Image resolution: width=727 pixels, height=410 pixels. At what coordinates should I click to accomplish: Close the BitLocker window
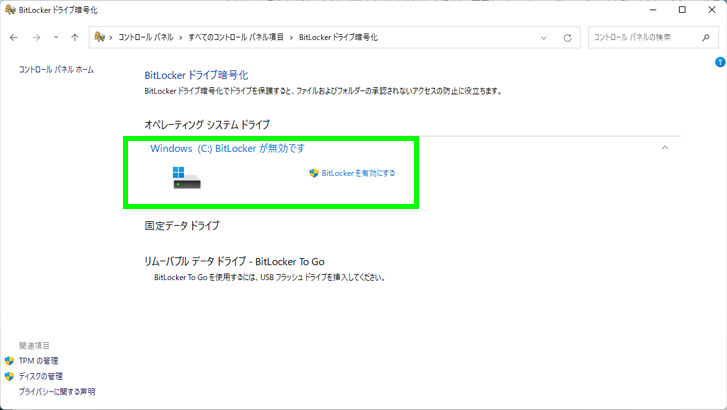coord(712,10)
